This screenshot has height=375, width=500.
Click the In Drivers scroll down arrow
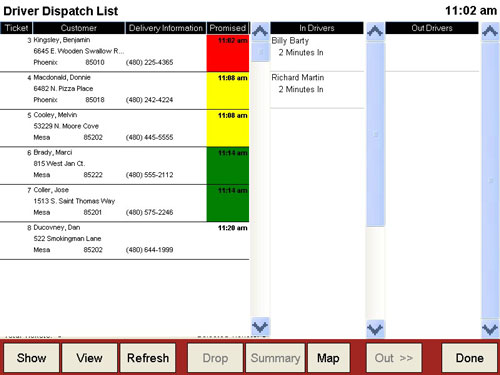375,329
